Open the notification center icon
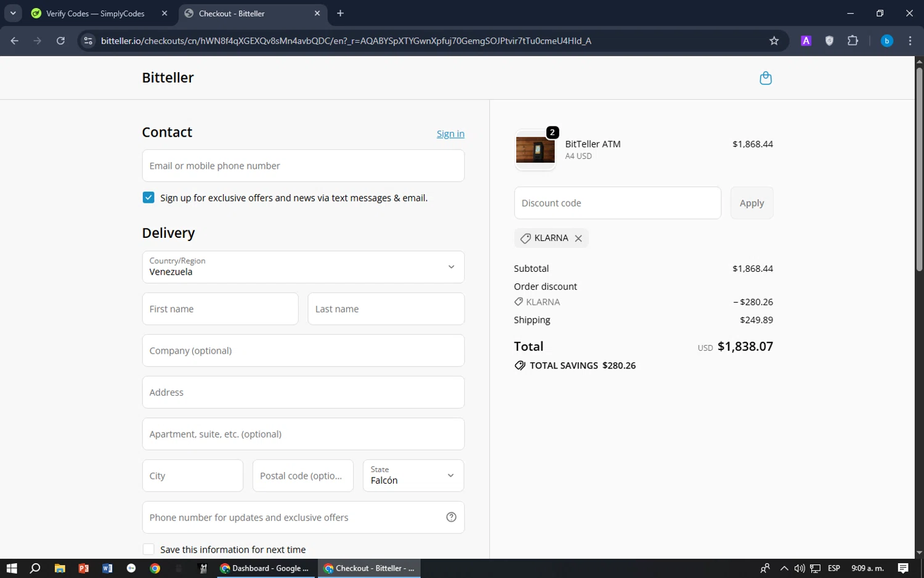The image size is (924, 578). pyautogui.click(x=903, y=568)
